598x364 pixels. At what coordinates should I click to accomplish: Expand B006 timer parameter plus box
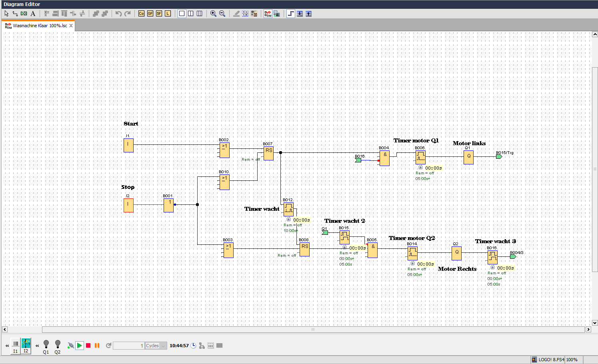pos(420,168)
